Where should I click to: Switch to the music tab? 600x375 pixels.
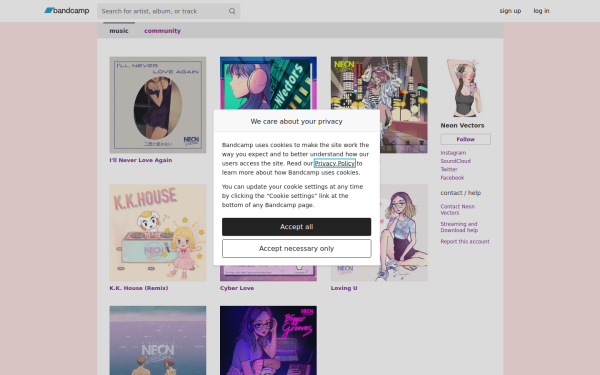click(x=119, y=31)
